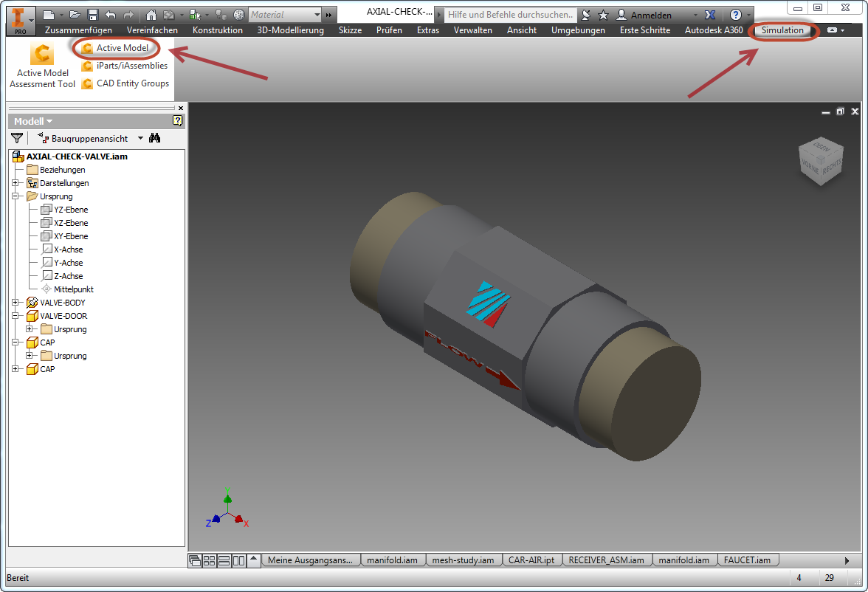The image size is (868, 592).
Task: Open the Anmelden dropdown arrow
Action: coord(696,15)
